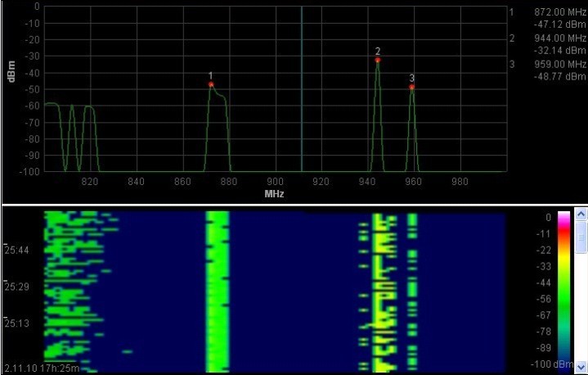Screen dimensions: 588x375
Task: Click the 980 frequency axis tick
Action: pyautogui.click(x=460, y=182)
